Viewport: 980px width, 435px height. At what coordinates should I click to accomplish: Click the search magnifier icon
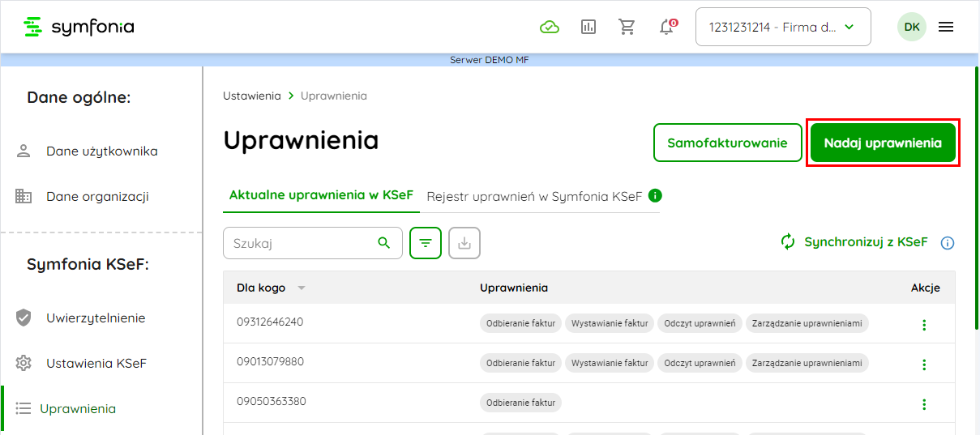(x=384, y=242)
